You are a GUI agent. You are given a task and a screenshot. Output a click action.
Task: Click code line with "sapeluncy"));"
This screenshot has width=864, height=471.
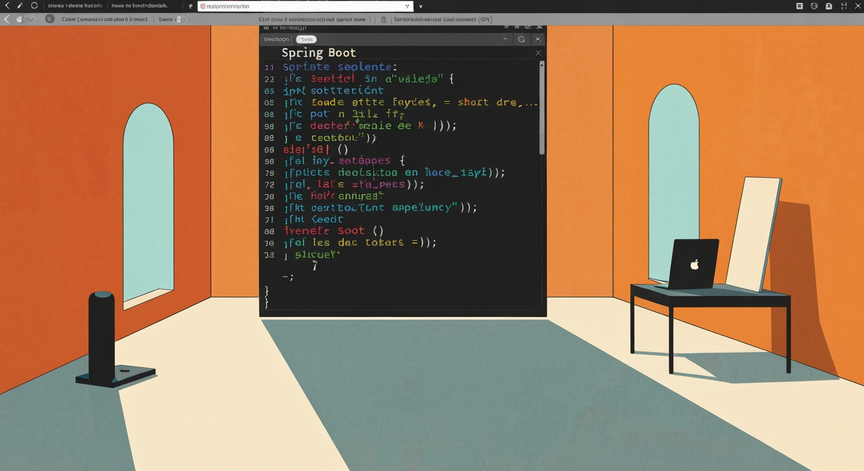point(381,207)
